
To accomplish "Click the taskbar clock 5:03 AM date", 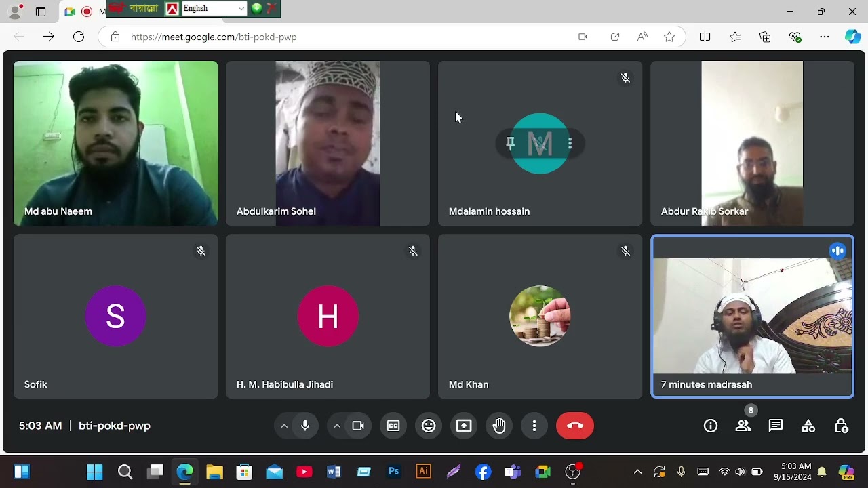I will click(x=792, y=472).
